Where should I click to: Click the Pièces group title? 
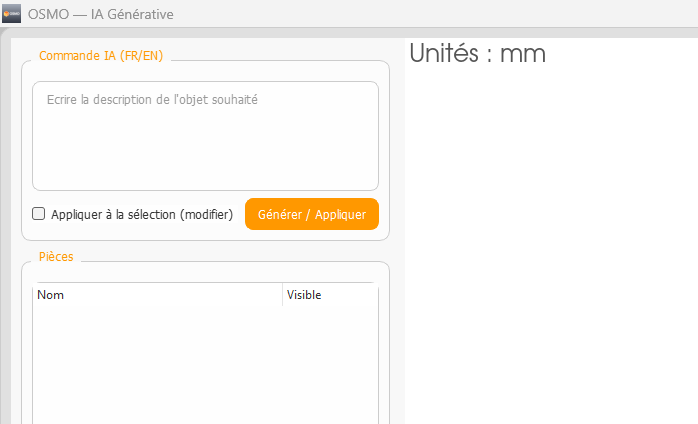[56, 257]
